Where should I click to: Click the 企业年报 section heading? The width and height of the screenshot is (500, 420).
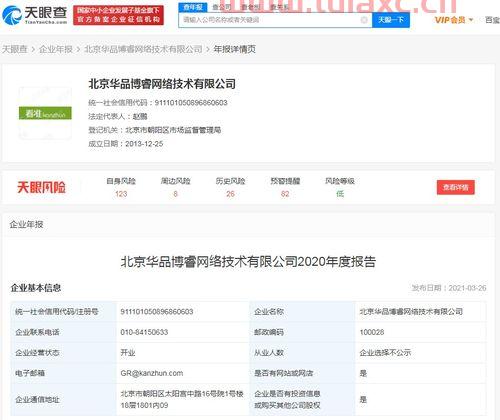[26, 224]
